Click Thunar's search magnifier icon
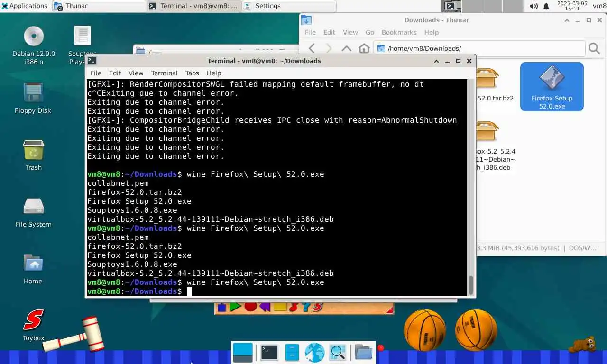This screenshot has height=364, width=607. (x=594, y=48)
